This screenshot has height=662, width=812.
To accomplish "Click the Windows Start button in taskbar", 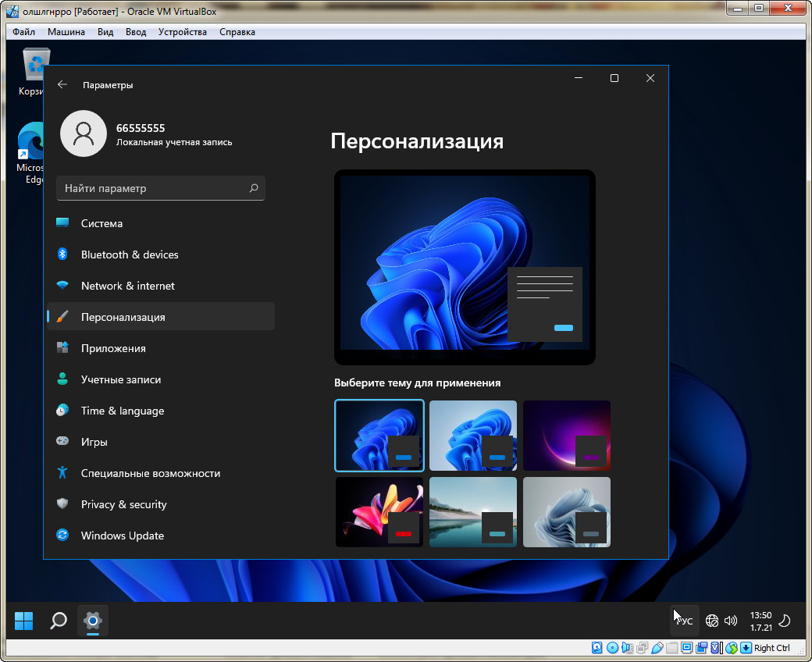I will point(24,621).
